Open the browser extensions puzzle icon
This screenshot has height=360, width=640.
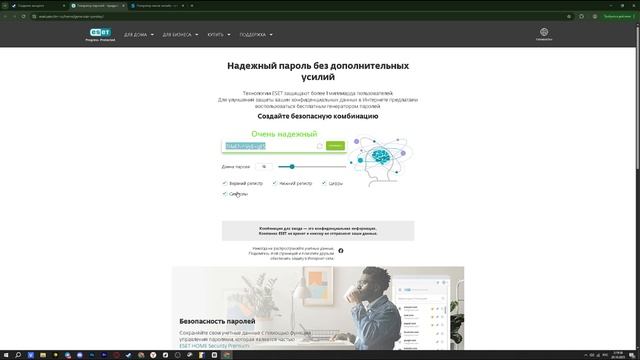[x=581, y=16]
